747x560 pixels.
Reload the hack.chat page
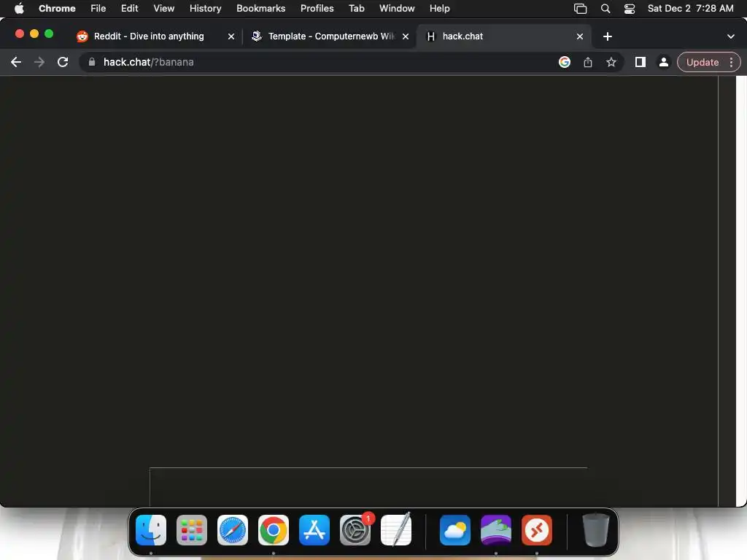[63, 62]
